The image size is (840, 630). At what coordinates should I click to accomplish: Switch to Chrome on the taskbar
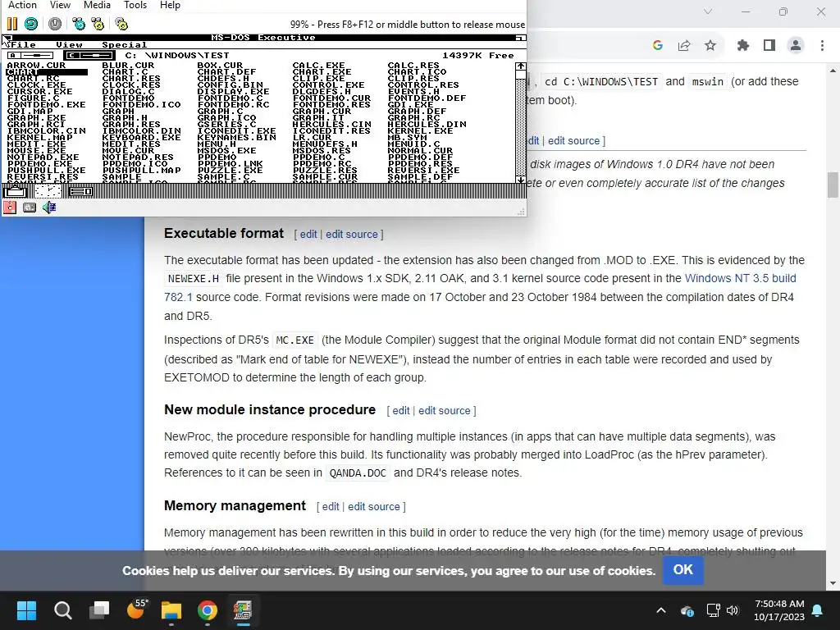[x=208, y=610]
